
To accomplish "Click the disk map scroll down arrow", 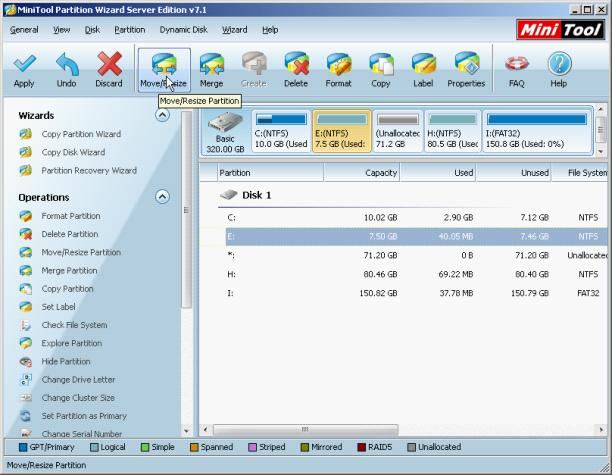I will click(601, 151).
